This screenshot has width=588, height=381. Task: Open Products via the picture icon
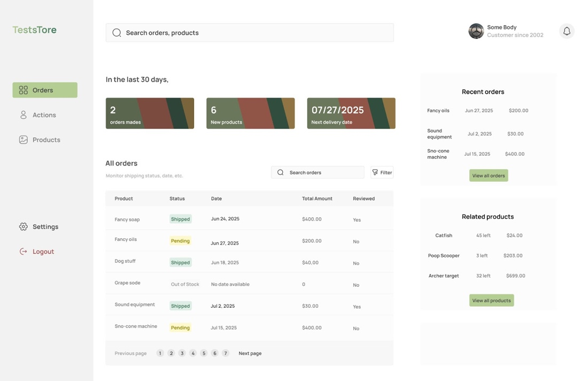23,139
